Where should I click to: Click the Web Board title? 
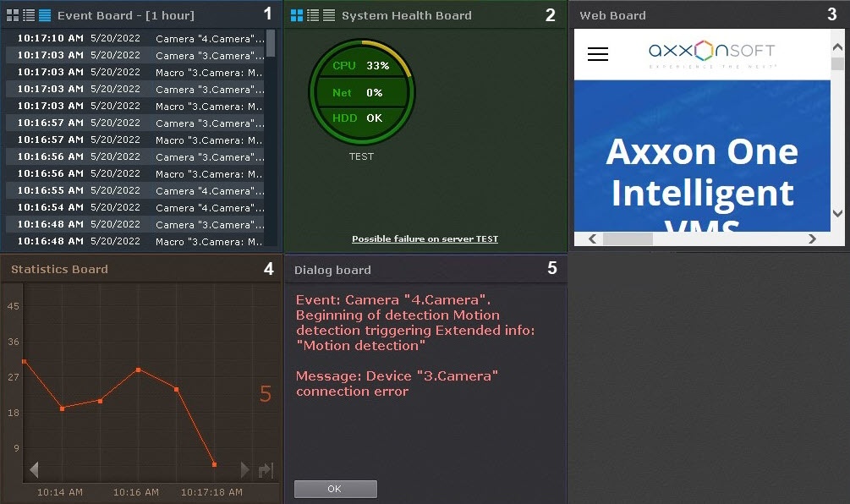coord(612,16)
